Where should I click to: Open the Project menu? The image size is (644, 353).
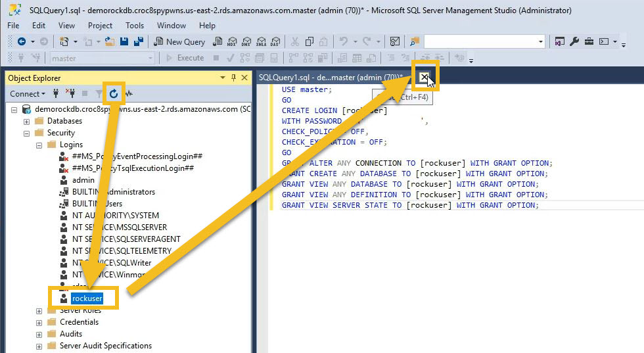tap(100, 26)
